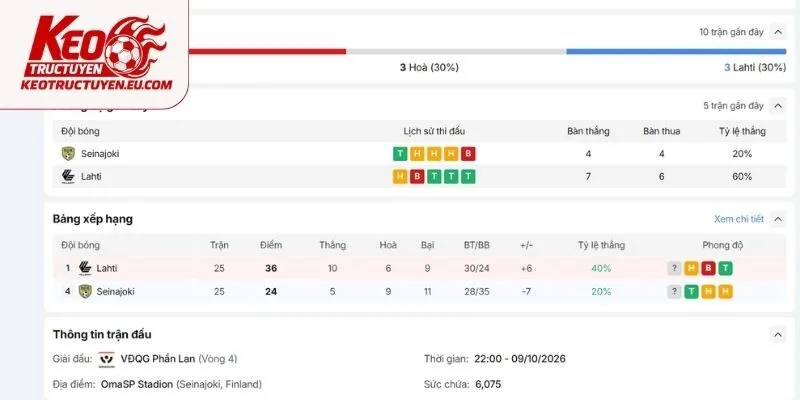Click the gray question mark badge in Lahti ranking row
The width and height of the screenshot is (800, 400).
(674, 268)
